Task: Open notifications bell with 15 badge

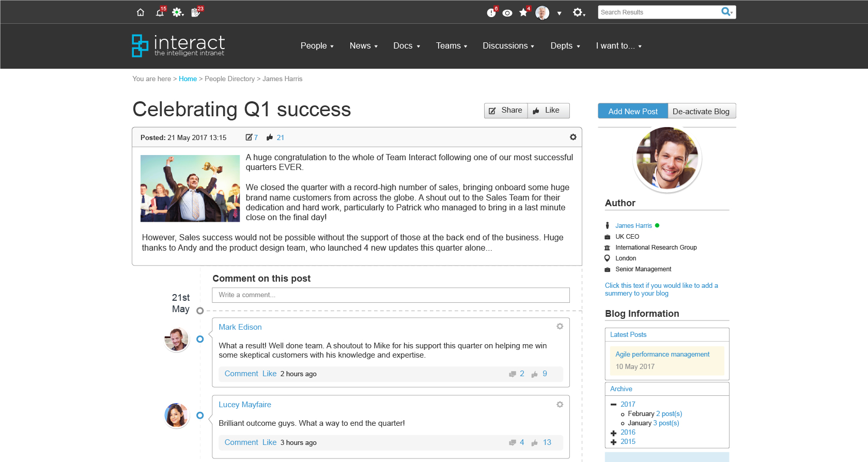Action: [161, 12]
